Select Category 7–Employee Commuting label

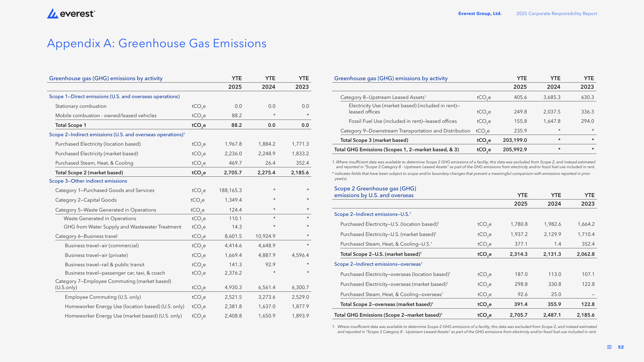point(113,284)
